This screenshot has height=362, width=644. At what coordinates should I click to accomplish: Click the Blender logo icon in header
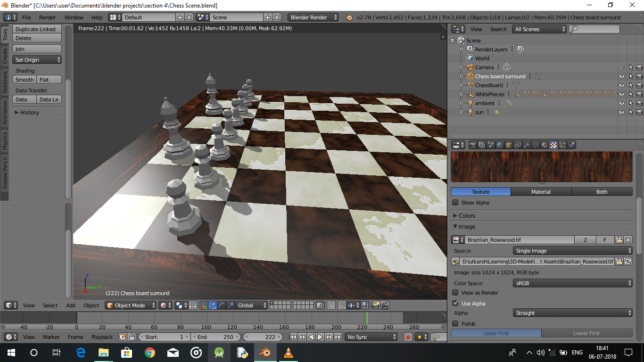pos(349,17)
